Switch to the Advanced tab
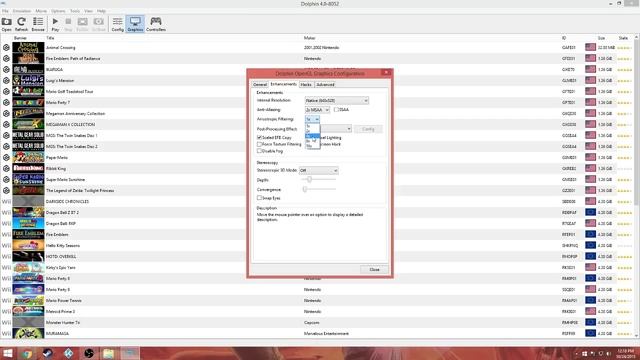640x360 pixels. tap(325, 84)
